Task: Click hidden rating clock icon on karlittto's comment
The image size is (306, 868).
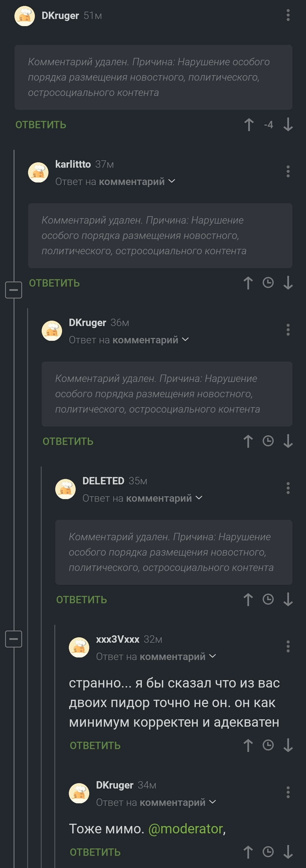Action: point(268,283)
